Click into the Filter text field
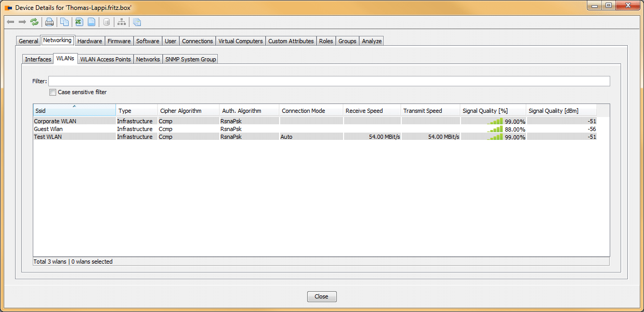 (x=328, y=81)
